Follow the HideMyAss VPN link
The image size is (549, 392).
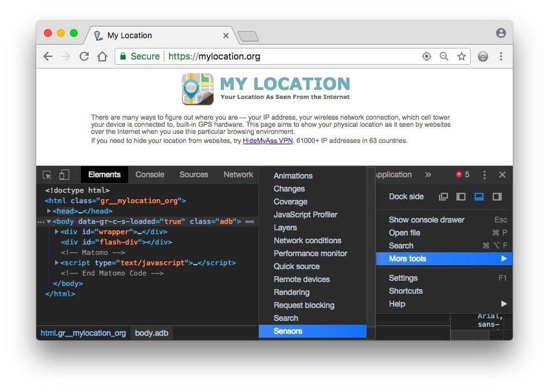tap(267, 140)
